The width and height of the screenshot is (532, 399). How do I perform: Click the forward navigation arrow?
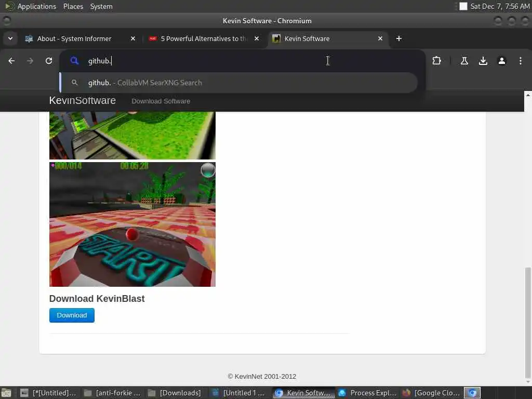click(x=30, y=61)
